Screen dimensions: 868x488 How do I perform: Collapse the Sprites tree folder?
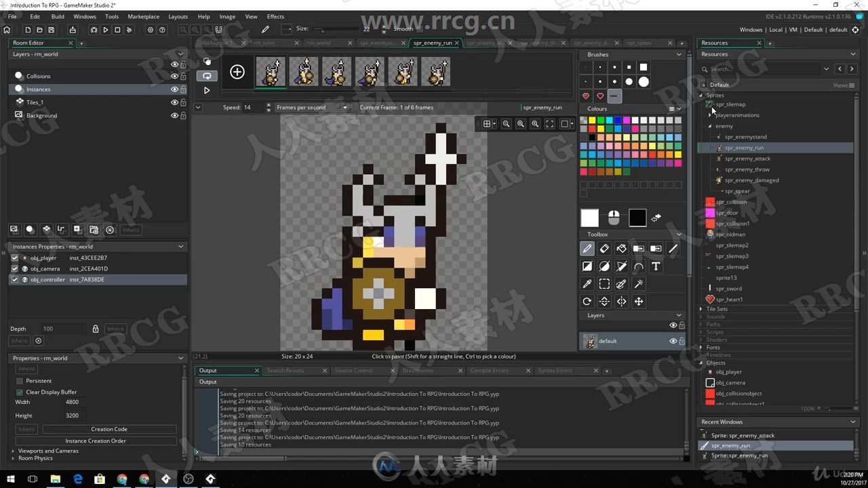(701, 96)
